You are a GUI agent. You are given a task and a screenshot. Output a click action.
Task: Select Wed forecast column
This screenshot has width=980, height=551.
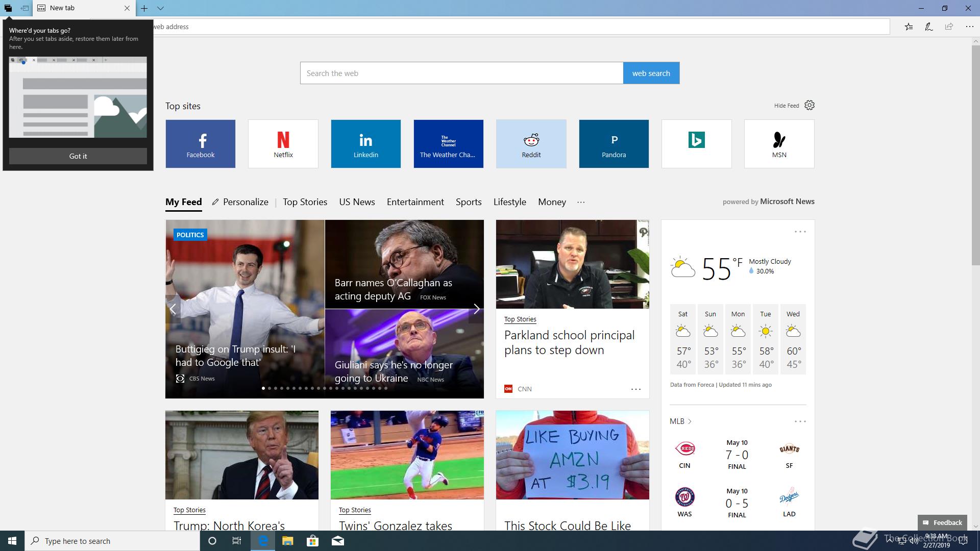(793, 340)
